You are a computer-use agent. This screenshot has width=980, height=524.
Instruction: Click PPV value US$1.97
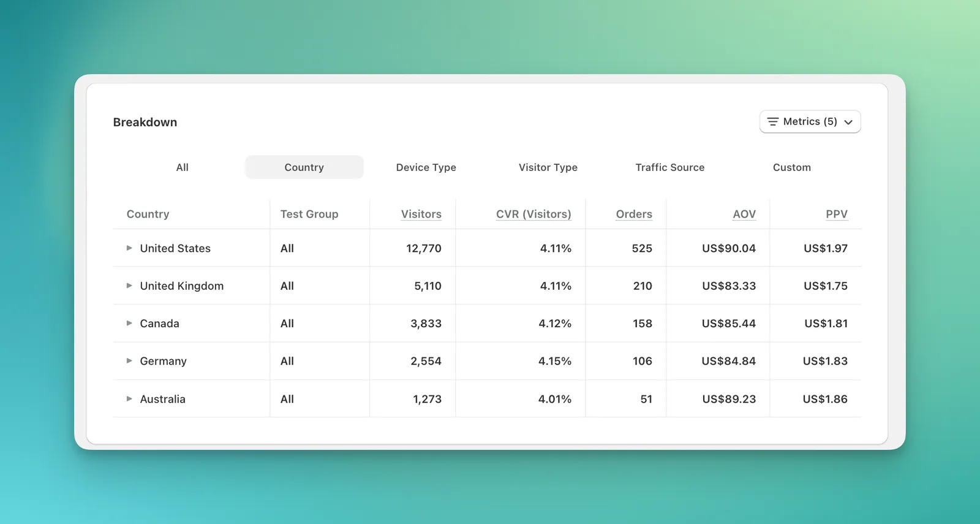coord(826,248)
